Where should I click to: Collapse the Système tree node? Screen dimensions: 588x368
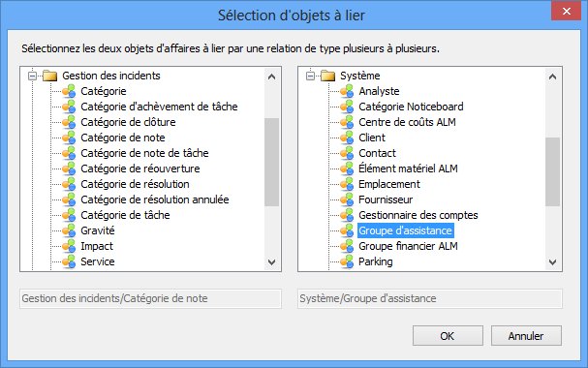click(x=311, y=77)
